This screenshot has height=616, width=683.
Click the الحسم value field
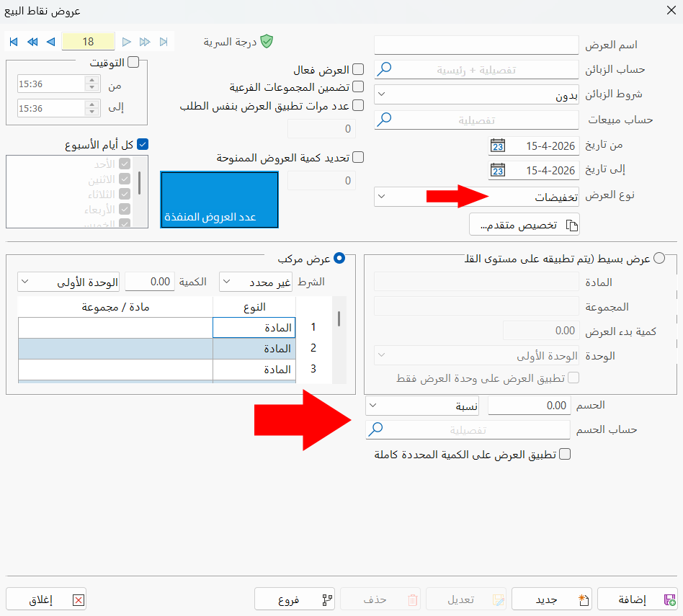[529, 406]
